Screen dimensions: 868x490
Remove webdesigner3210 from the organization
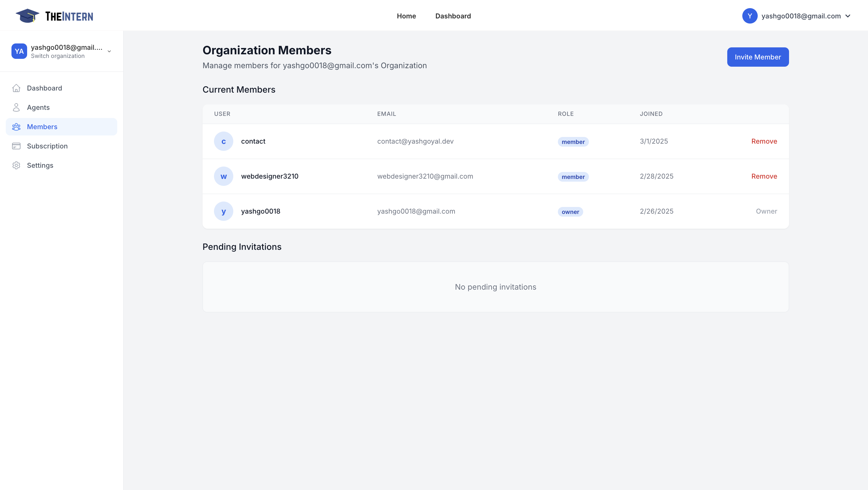(x=764, y=176)
